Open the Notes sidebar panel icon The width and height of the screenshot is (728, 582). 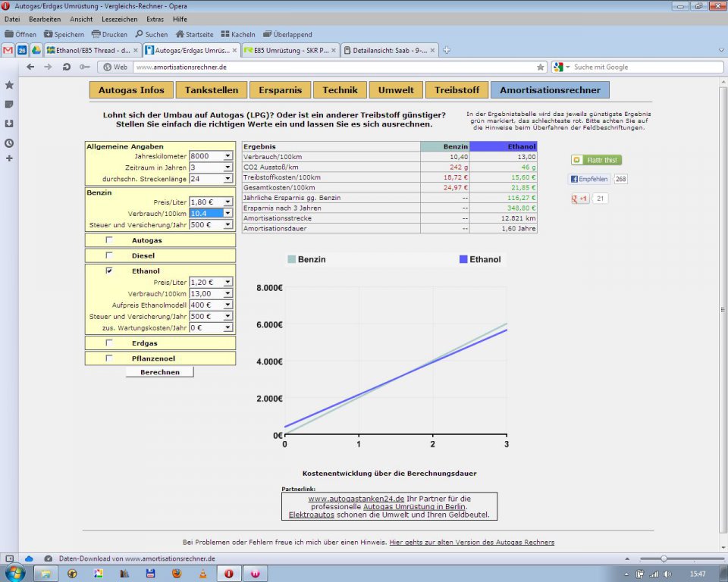(x=9, y=105)
